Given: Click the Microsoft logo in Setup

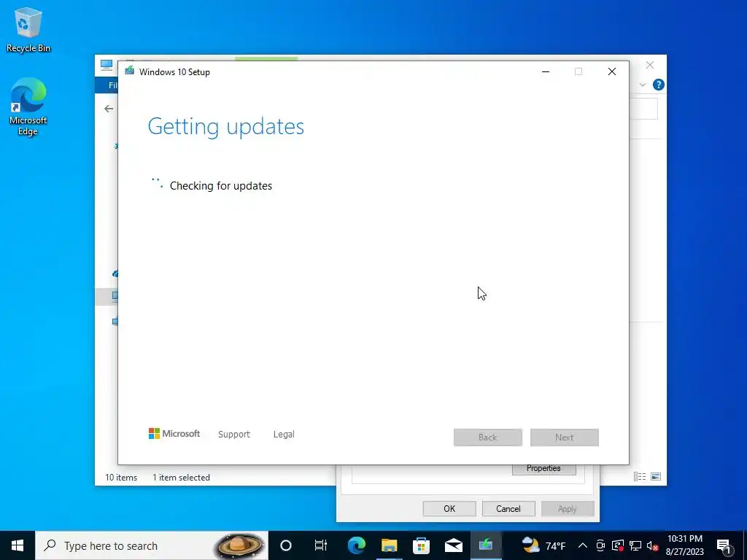Looking at the screenshot, I should click(174, 434).
